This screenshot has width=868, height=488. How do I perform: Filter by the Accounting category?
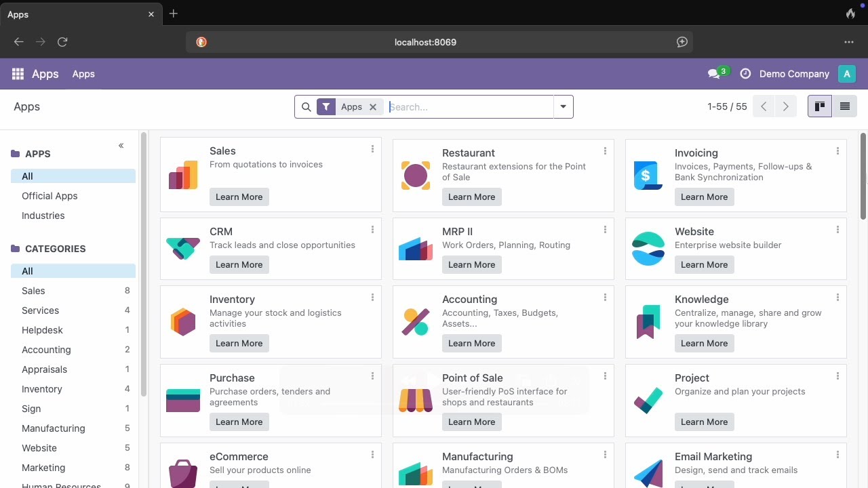point(73,350)
